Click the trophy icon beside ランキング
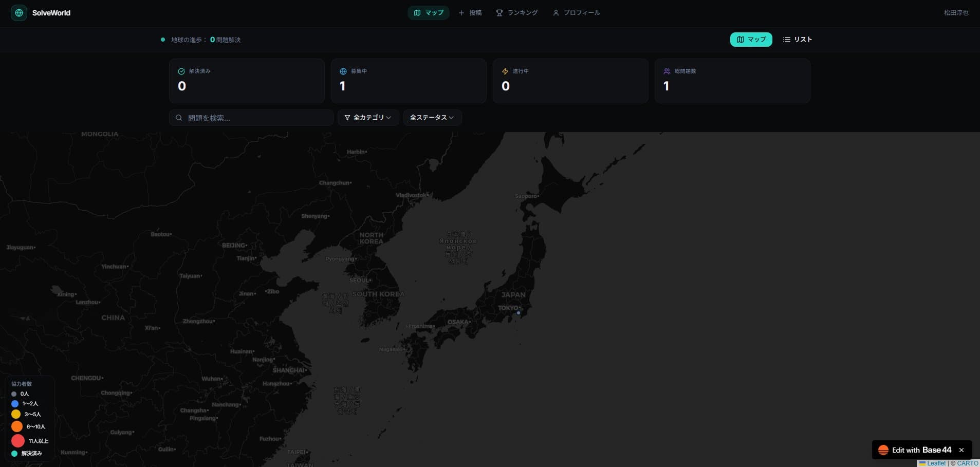 [x=500, y=13]
